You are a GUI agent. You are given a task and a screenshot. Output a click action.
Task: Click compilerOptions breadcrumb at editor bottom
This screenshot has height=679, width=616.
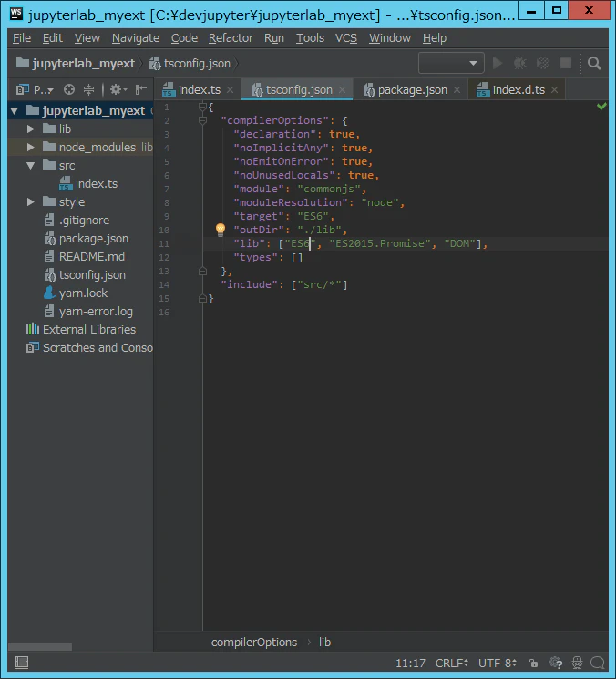coord(254,643)
